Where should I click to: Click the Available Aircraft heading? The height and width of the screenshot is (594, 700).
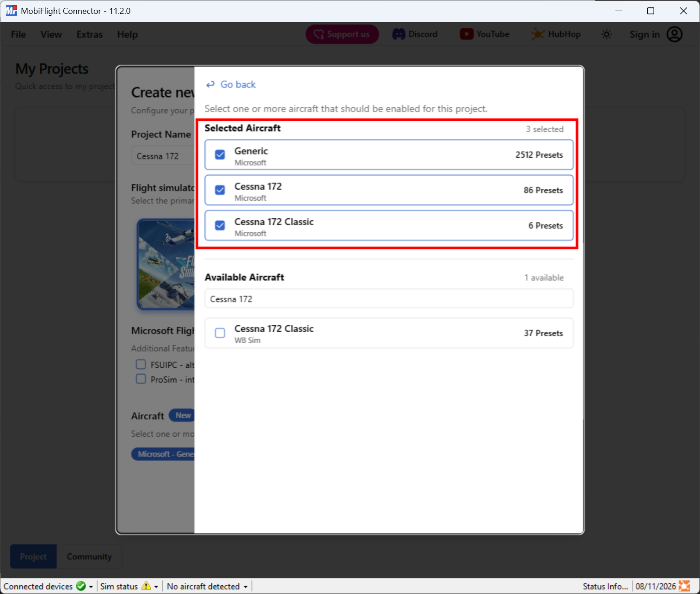[245, 277]
